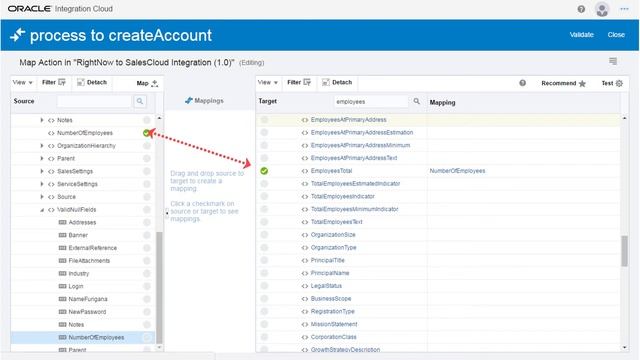Click the Source column header
Screen dimensions: 640x360
[x=24, y=101]
